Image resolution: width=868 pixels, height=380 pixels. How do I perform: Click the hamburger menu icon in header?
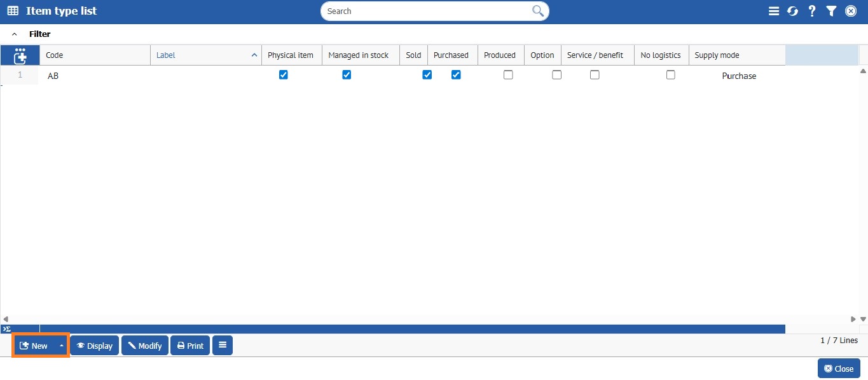point(773,11)
